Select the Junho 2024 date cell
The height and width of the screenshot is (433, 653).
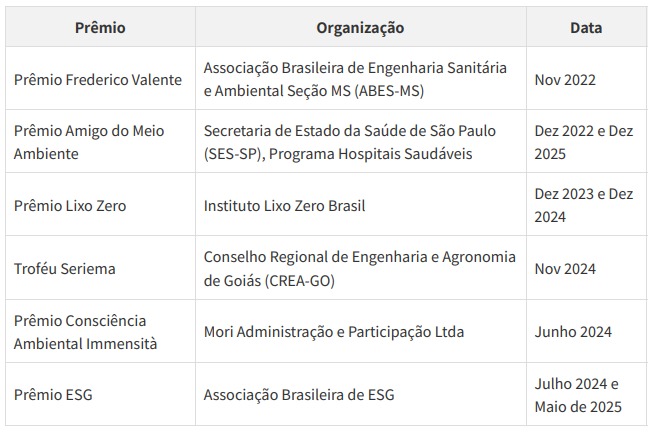tap(573, 332)
